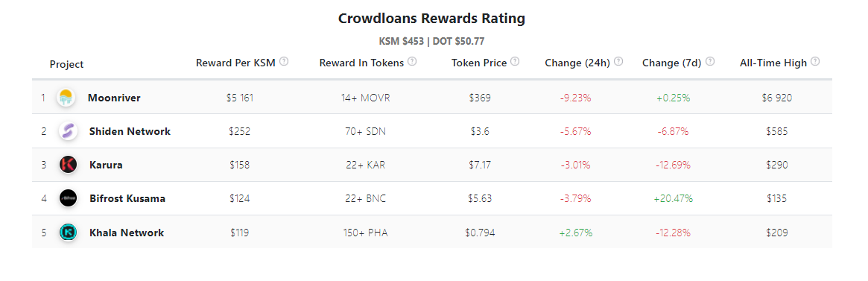Click help icon beside Token Price
Image resolution: width=868 pixels, height=281 pixels.
click(515, 62)
